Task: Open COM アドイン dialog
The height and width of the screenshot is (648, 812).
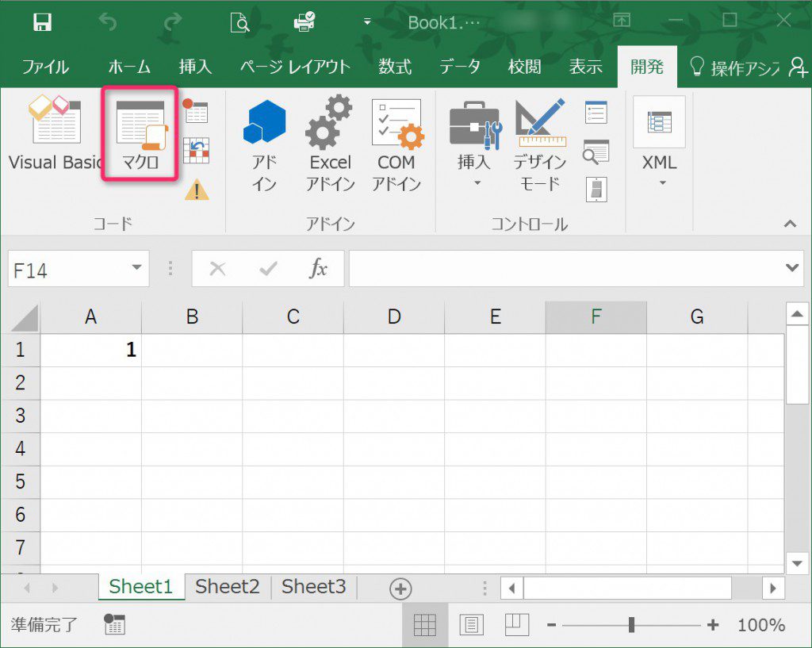Action: (396, 145)
